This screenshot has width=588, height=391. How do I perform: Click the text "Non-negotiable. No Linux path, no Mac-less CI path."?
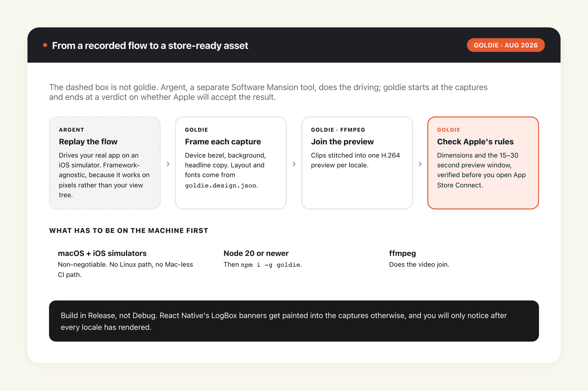pos(126,269)
